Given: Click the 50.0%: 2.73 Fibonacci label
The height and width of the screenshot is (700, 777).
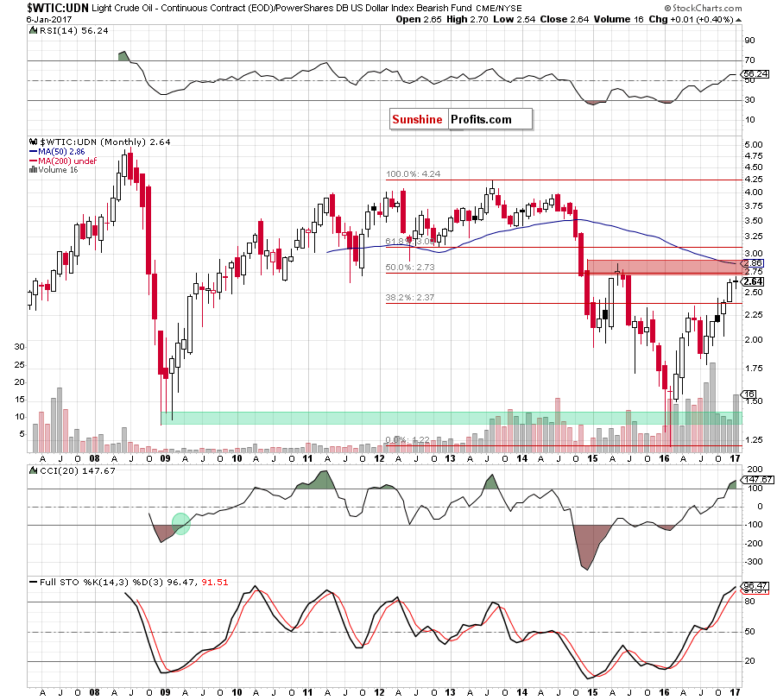Looking at the screenshot, I should (x=410, y=267).
